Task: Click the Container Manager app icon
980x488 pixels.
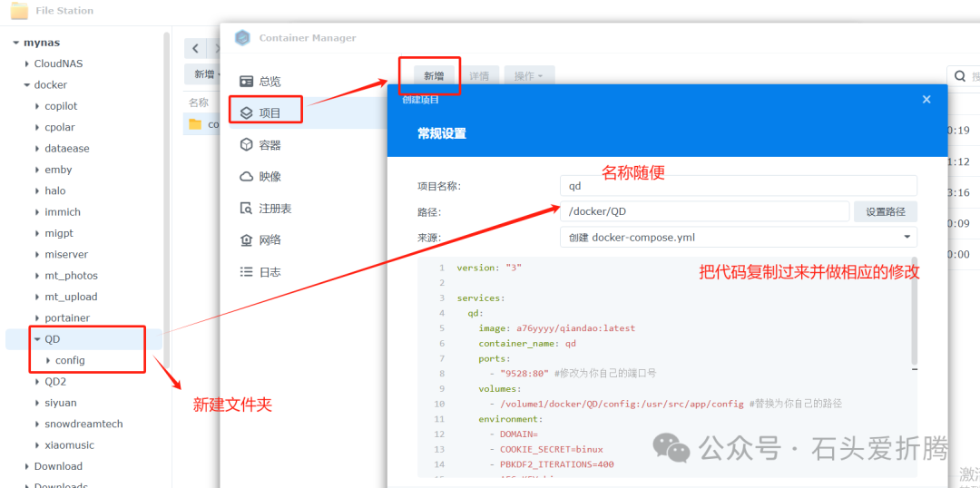Action: (242, 37)
